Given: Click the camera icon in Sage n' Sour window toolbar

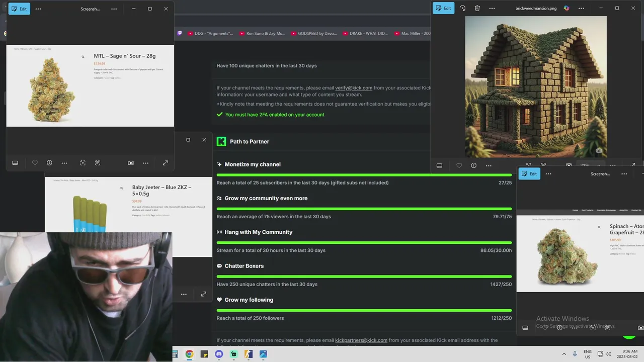Looking at the screenshot, I should pos(131,163).
